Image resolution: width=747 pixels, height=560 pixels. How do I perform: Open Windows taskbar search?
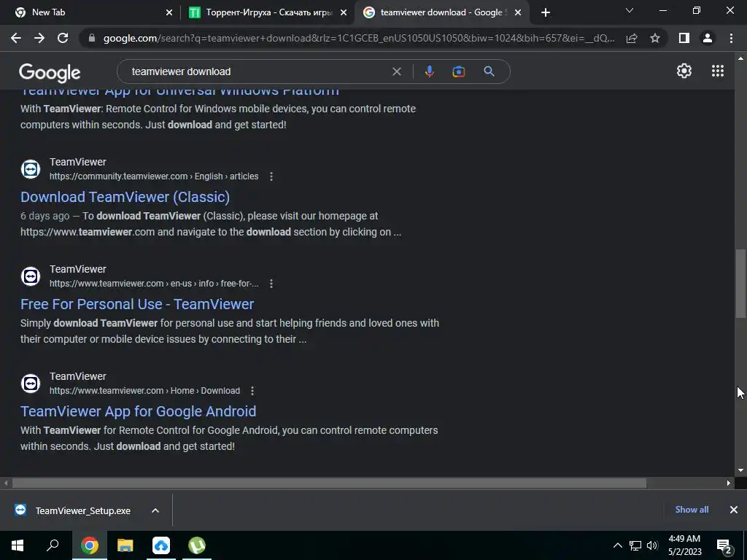tap(53, 545)
